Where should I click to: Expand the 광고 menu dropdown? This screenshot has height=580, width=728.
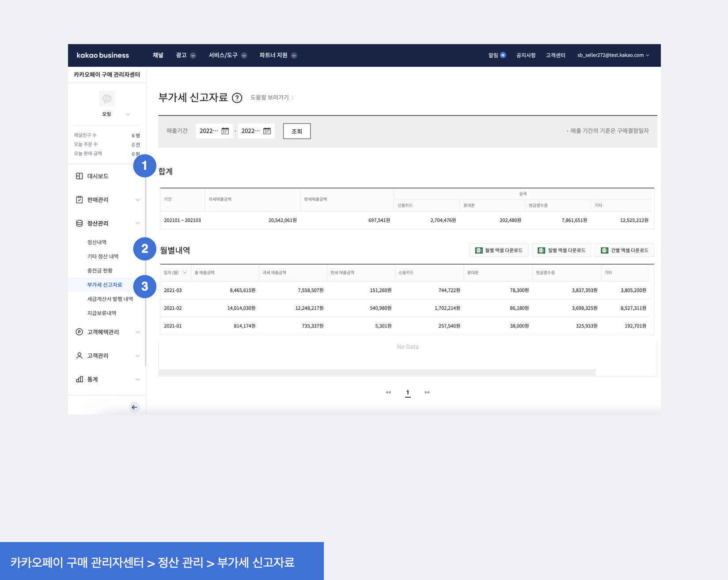click(x=193, y=56)
